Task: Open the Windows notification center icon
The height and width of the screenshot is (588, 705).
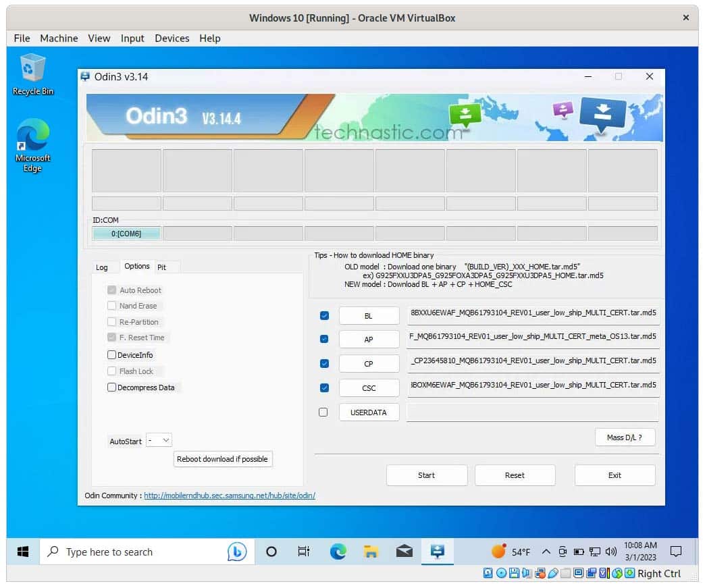Action: (x=676, y=552)
